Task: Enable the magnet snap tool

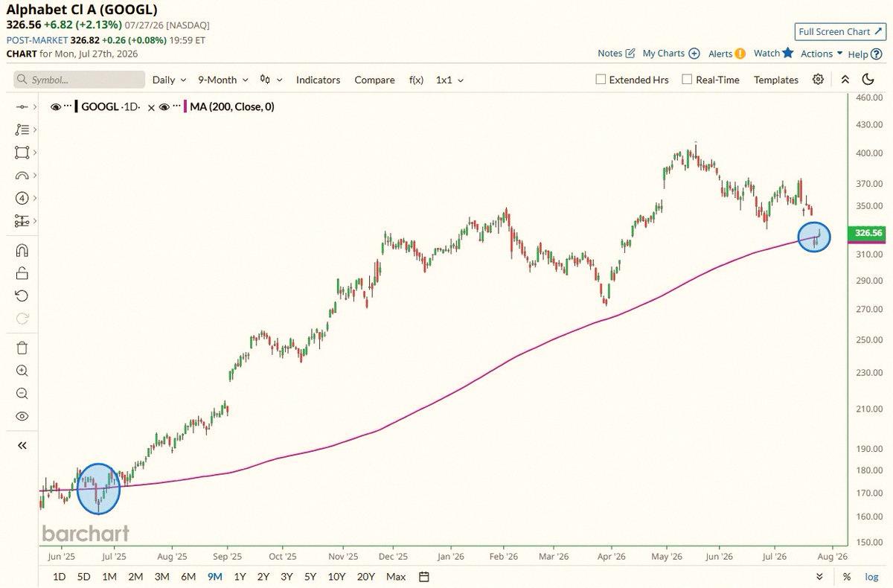Action: point(22,250)
